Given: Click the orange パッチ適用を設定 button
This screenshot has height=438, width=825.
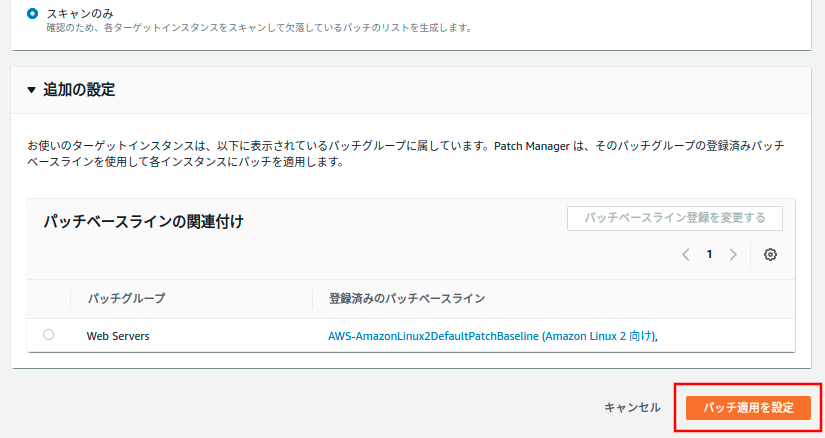Looking at the screenshot, I should click(748, 407).
